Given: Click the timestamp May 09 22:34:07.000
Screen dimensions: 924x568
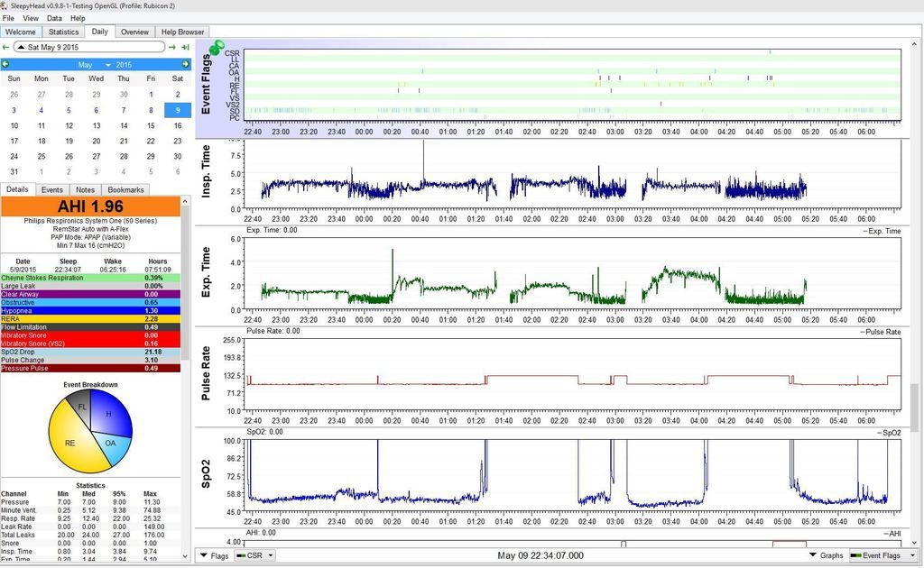Looking at the screenshot, I should pyautogui.click(x=541, y=555).
